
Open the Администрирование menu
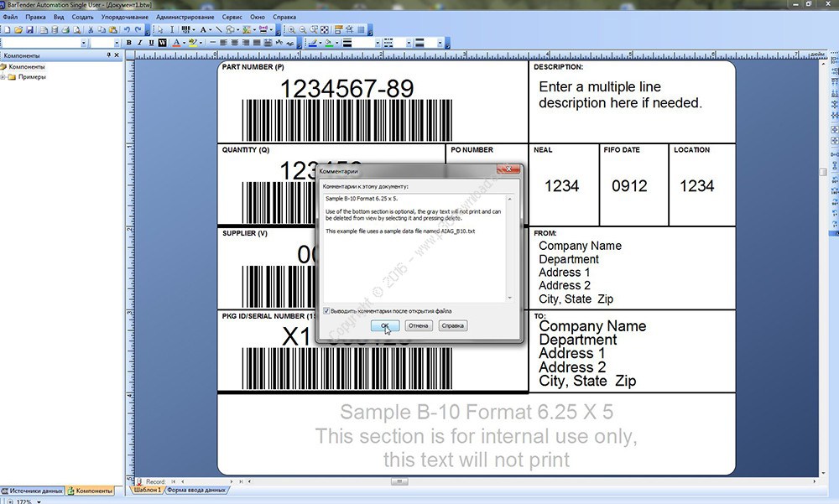click(185, 17)
